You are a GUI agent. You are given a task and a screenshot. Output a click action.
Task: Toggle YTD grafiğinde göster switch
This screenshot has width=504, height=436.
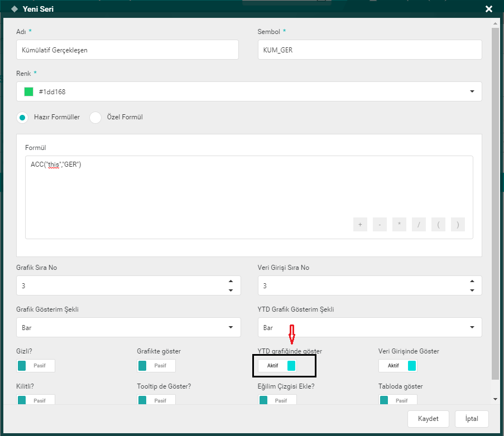[277, 366]
